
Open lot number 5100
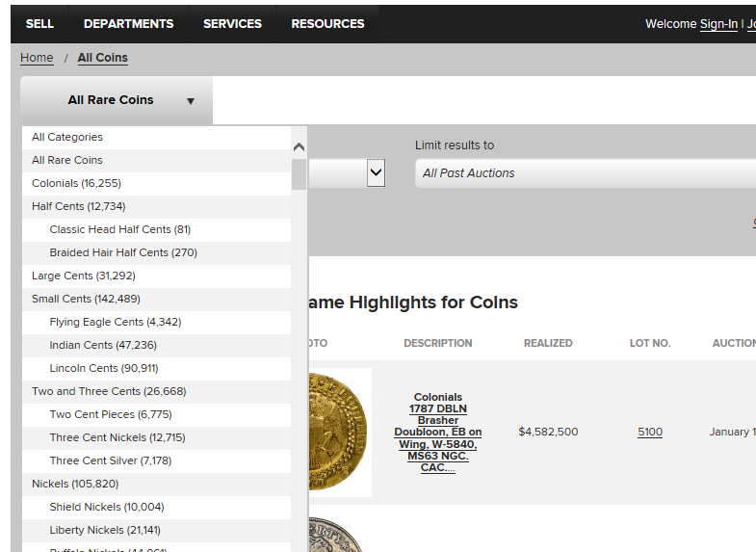pos(650,432)
